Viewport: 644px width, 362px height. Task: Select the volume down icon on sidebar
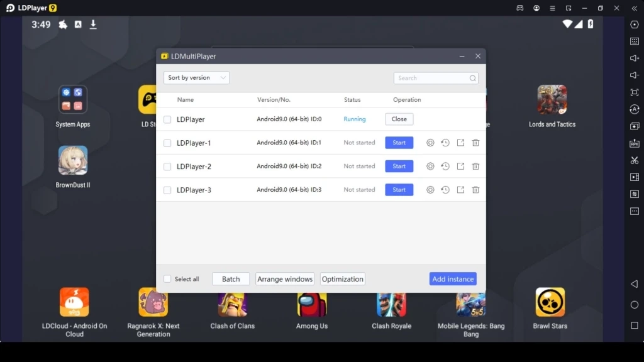click(635, 75)
